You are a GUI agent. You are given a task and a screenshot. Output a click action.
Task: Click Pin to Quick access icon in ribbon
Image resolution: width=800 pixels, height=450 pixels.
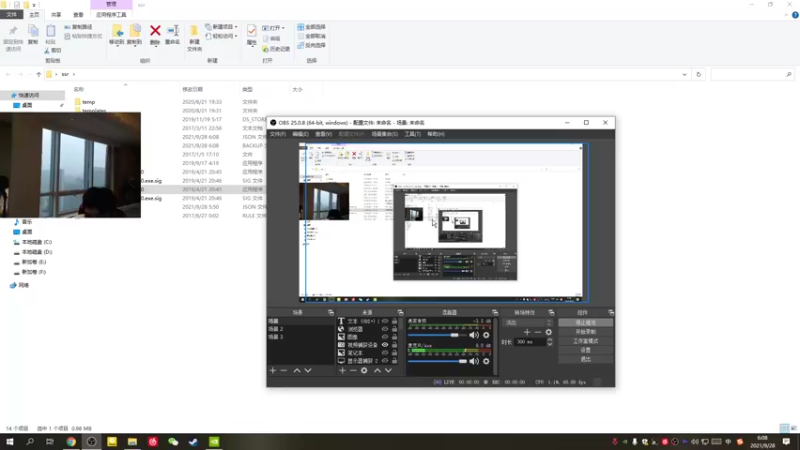tap(13, 31)
